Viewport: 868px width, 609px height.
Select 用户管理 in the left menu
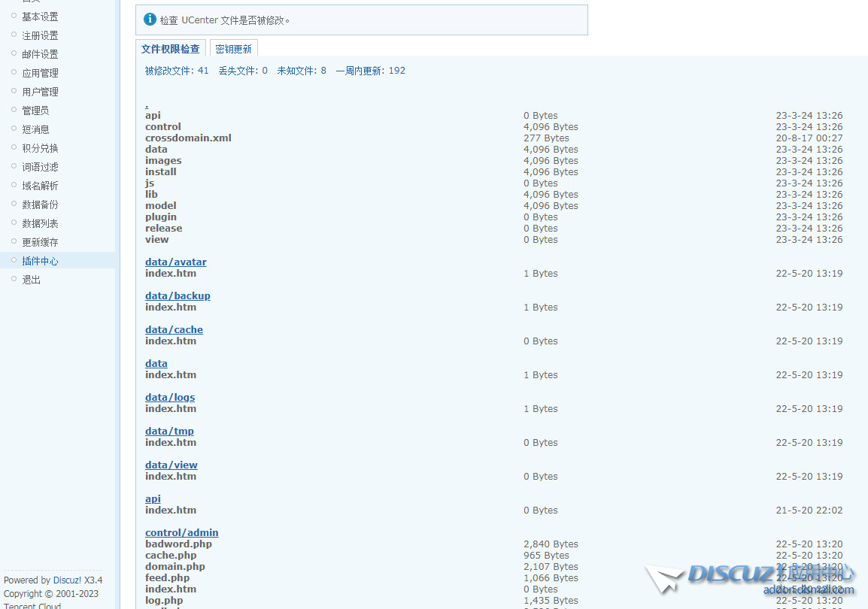pos(40,92)
